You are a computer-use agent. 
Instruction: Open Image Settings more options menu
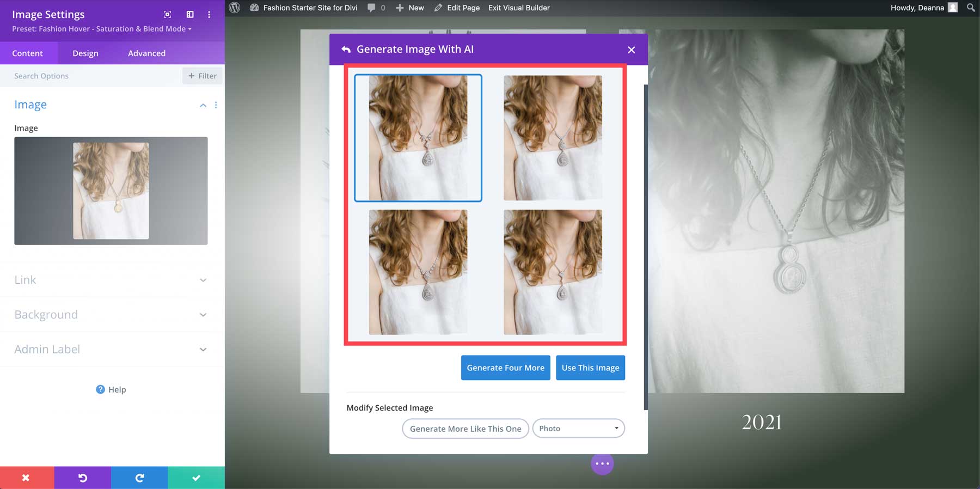tap(209, 14)
